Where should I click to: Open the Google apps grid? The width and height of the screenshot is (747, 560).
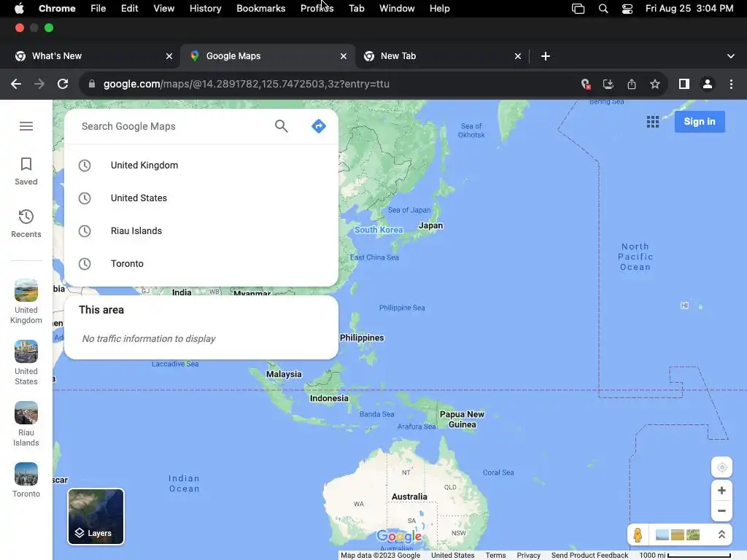[x=653, y=122]
